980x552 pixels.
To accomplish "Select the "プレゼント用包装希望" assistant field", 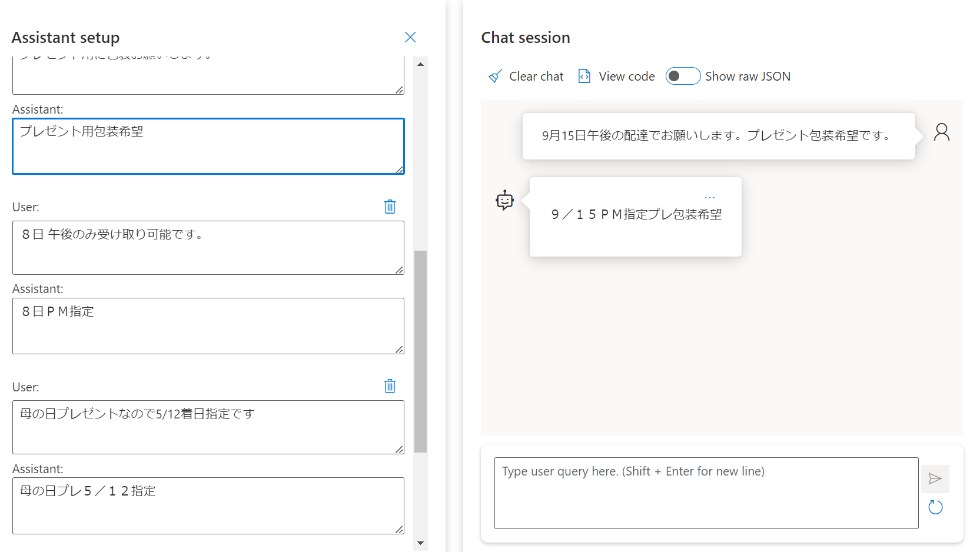I will pos(208,146).
